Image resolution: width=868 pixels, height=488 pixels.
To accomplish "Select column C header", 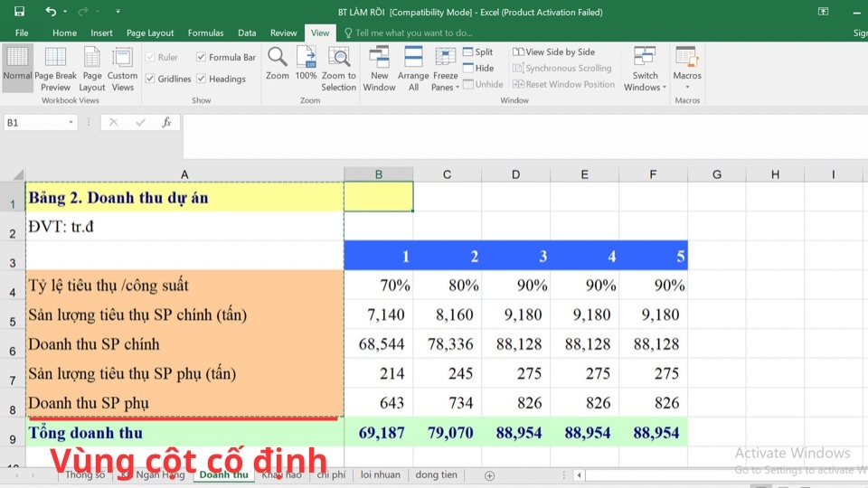I will click(x=447, y=174).
